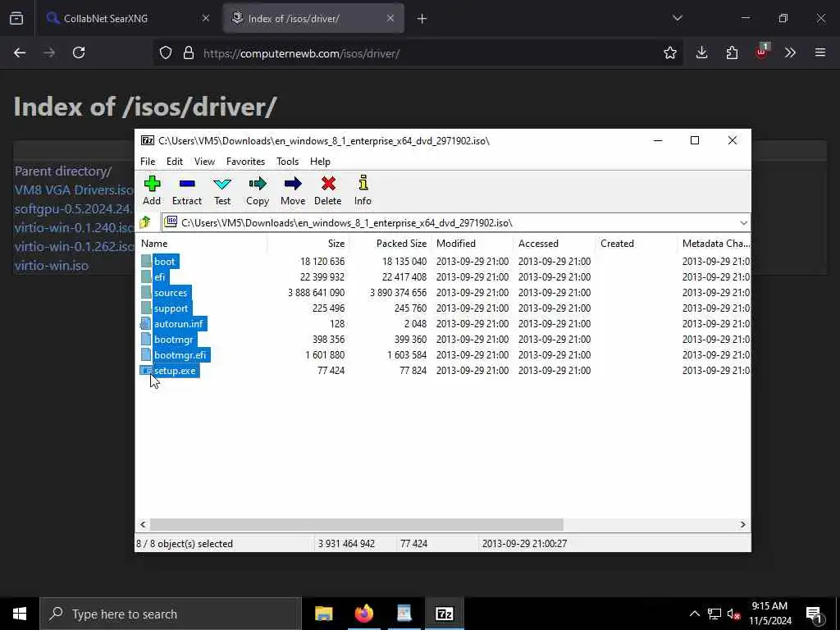Open the taskbar clock and date
This screenshot has height=630, width=840.
pyautogui.click(x=769, y=614)
